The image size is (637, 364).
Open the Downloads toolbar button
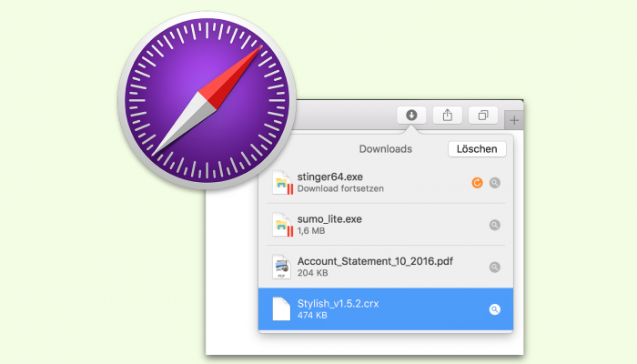pyautogui.click(x=411, y=116)
